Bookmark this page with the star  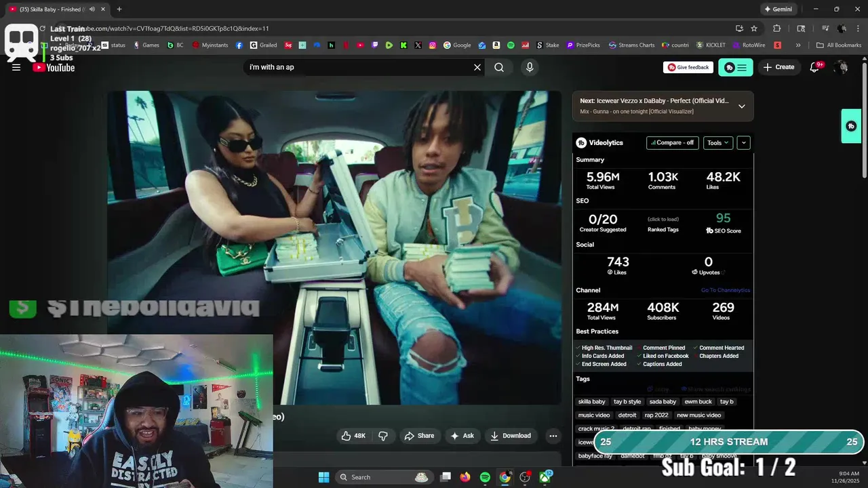[x=754, y=28]
